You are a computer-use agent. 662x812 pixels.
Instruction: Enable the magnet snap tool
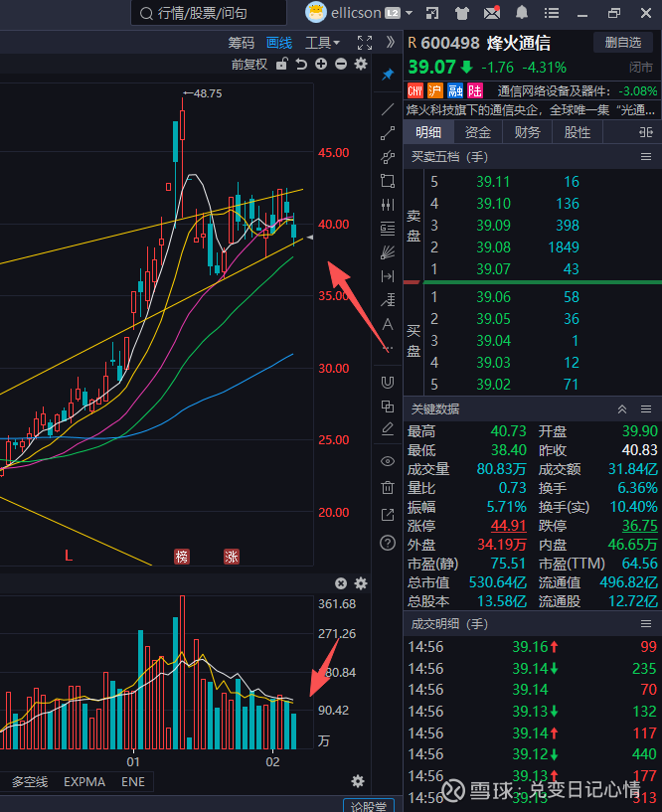[388, 382]
